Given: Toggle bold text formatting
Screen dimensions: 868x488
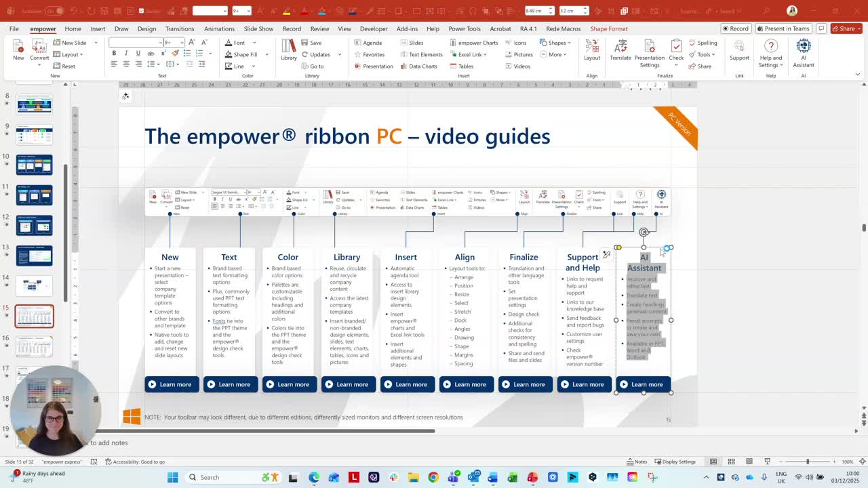Looking at the screenshot, I should [x=114, y=54].
